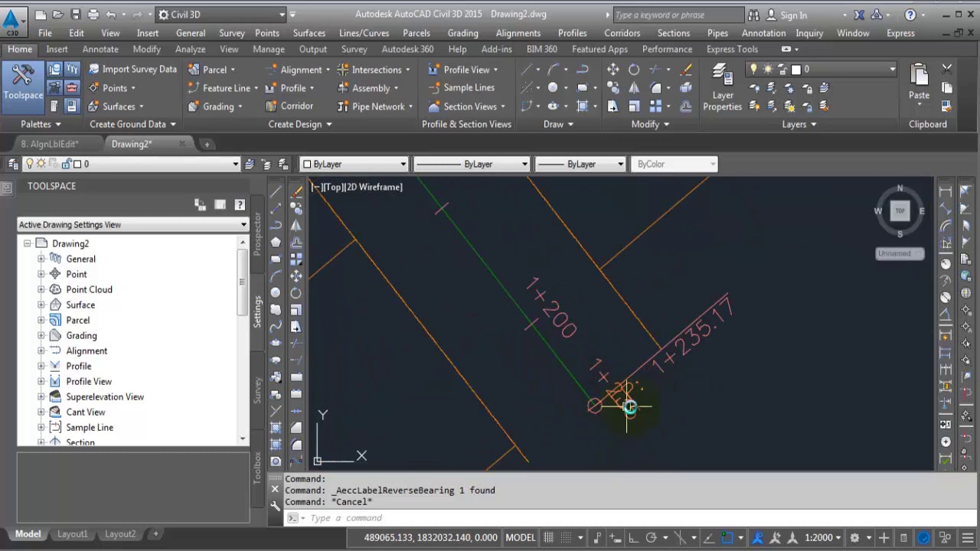Open the ByLayer color dropdown
The image size is (980, 551).
point(354,164)
